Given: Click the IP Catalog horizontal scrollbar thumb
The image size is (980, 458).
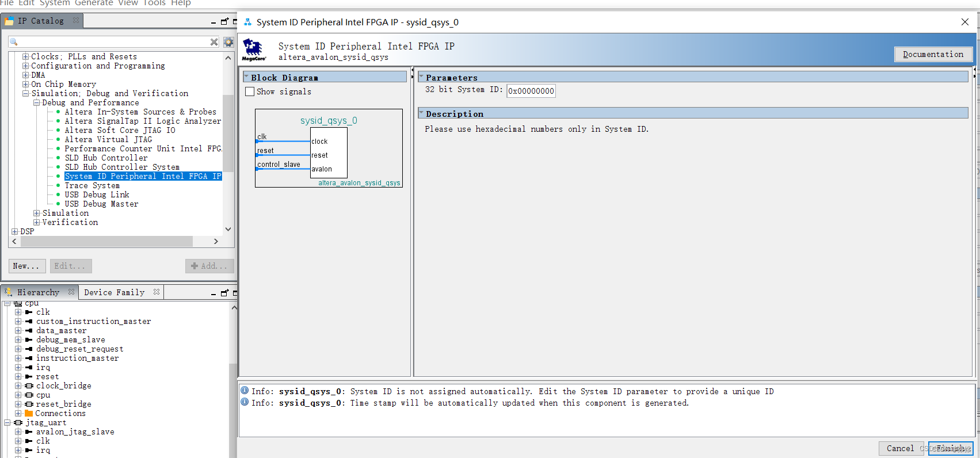Looking at the screenshot, I should (106, 242).
